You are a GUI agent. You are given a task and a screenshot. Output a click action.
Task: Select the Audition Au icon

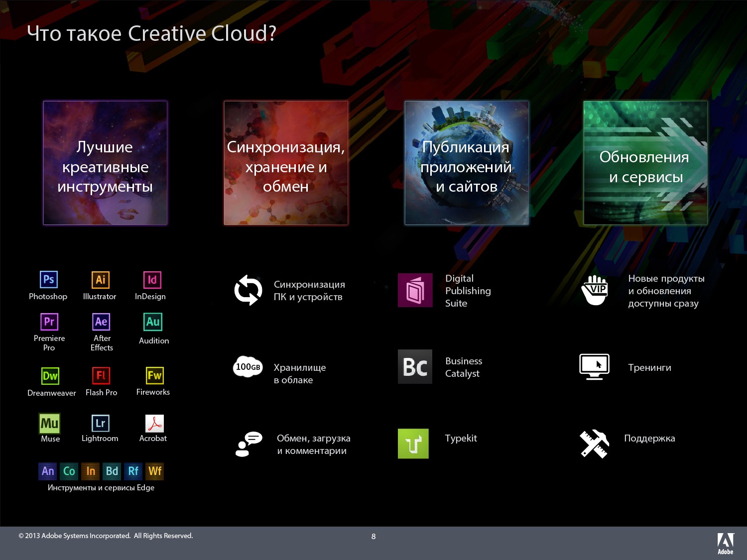pos(153,322)
